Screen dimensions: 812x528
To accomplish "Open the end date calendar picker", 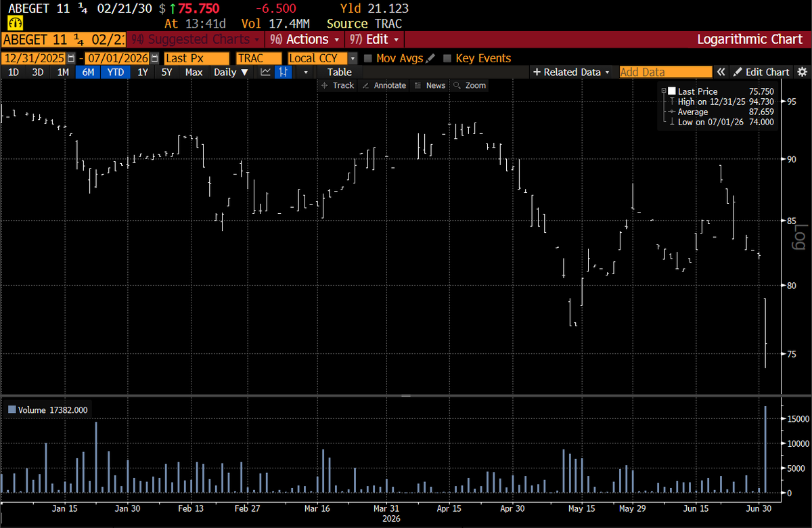I will [x=156, y=59].
